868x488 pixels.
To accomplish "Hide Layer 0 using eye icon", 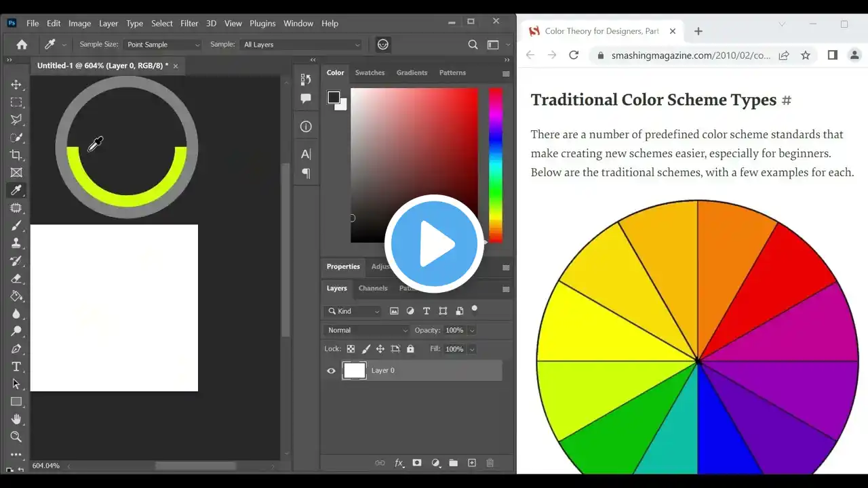I will 331,371.
